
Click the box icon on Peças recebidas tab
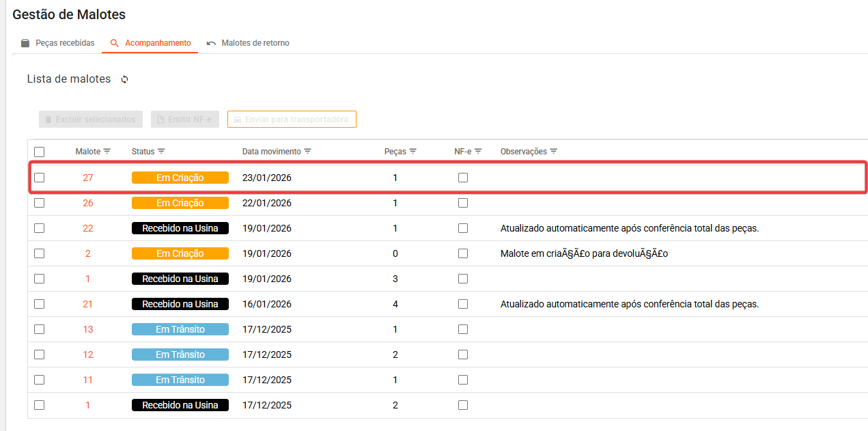[25, 43]
